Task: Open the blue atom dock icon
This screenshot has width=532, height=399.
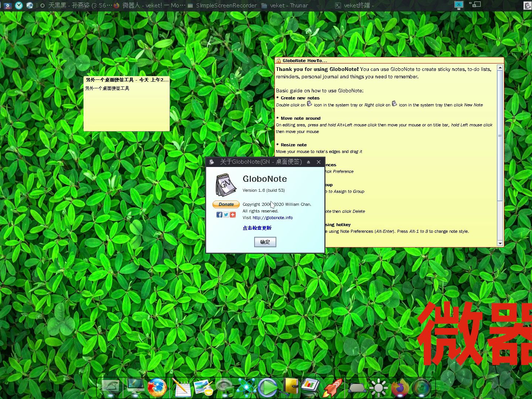Action: tap(246, 388)
